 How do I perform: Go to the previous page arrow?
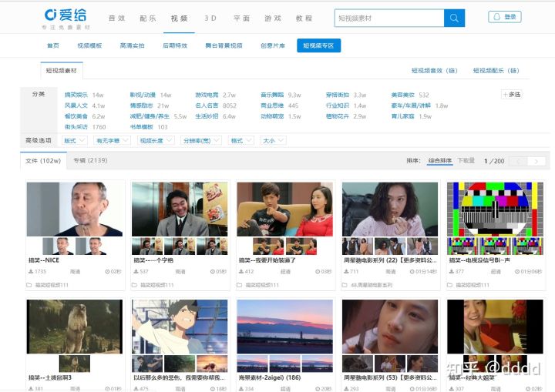518,161
